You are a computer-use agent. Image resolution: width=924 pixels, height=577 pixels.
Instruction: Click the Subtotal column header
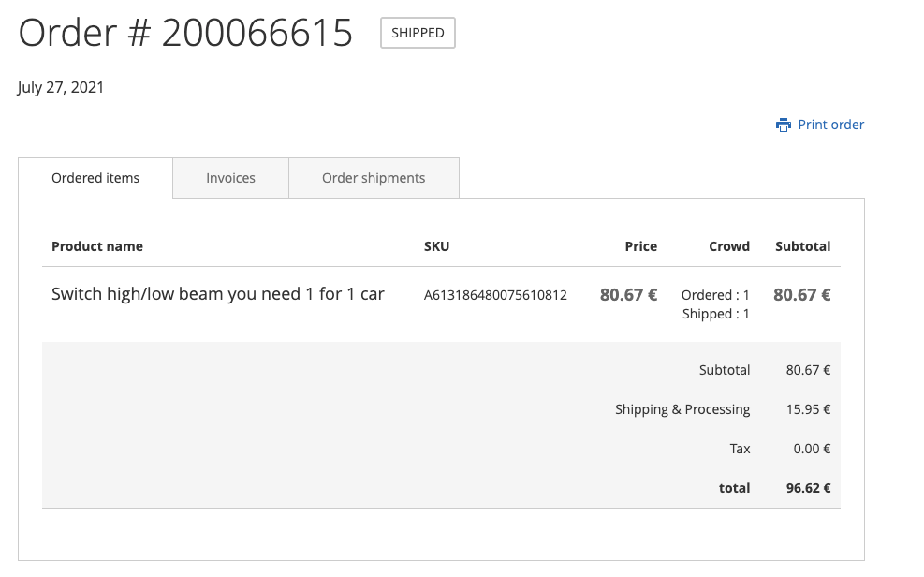pyautogui.click(x=802, y=246)
